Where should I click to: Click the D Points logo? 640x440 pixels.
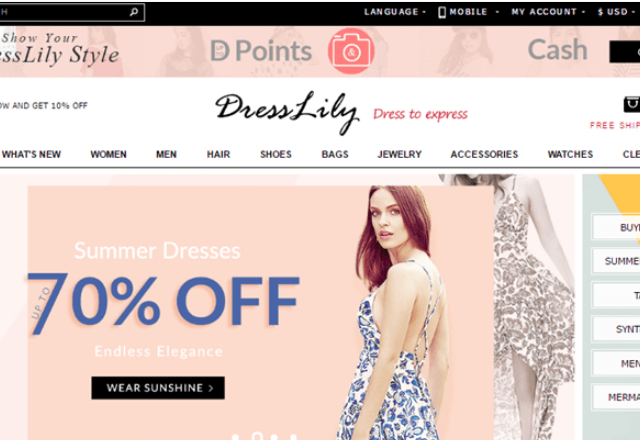click(x=261, y=51)
